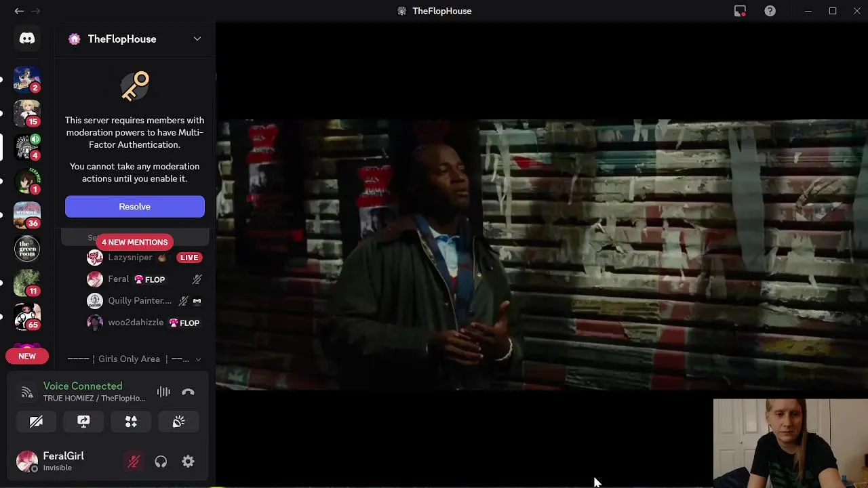Click the FeralGirl avatar
This screenshot has height=488, width=868.
pyautogui.click(x=27, y=462)
